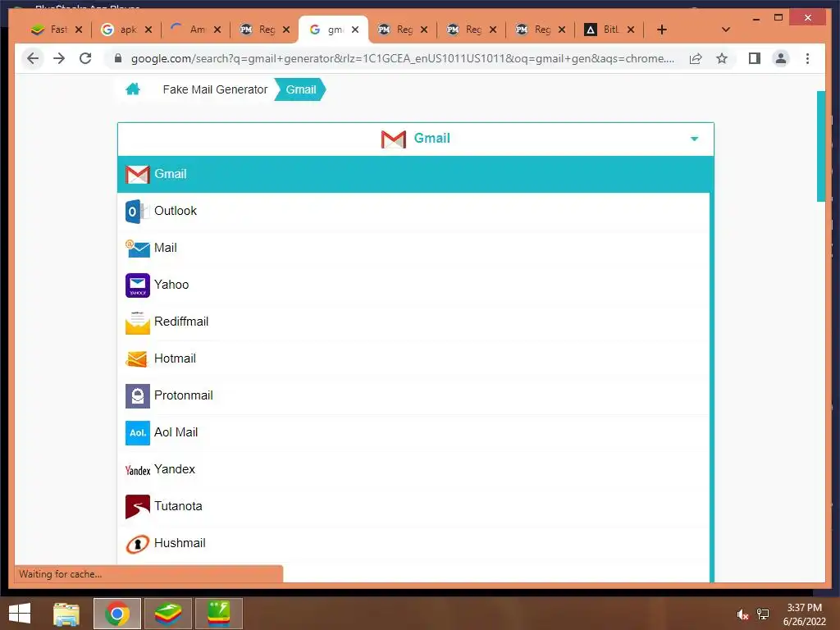This screenshot has width=840, height=630.
Task: Click the Protonmail lock icon
Action: [x=138, y=396]
